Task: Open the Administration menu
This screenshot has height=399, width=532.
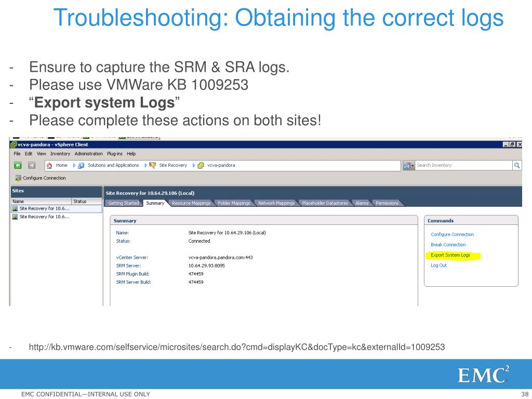Action: pyautogui.click(x=88, y=154)
